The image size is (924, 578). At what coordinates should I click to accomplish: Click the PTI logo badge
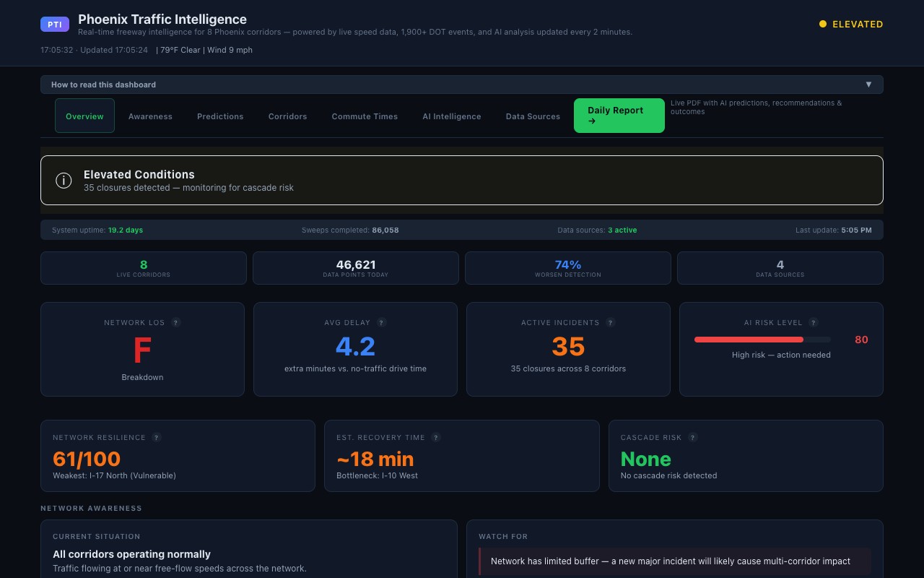coord(55,24)
